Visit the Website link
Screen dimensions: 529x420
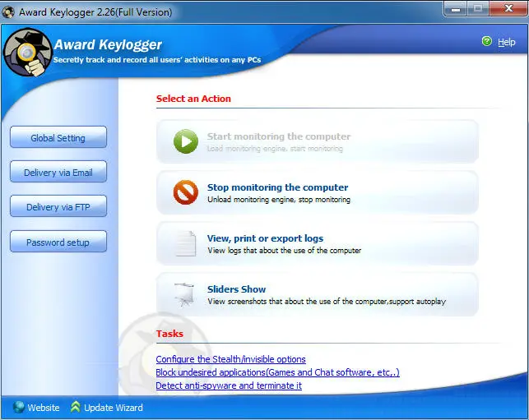pos(44,408)
